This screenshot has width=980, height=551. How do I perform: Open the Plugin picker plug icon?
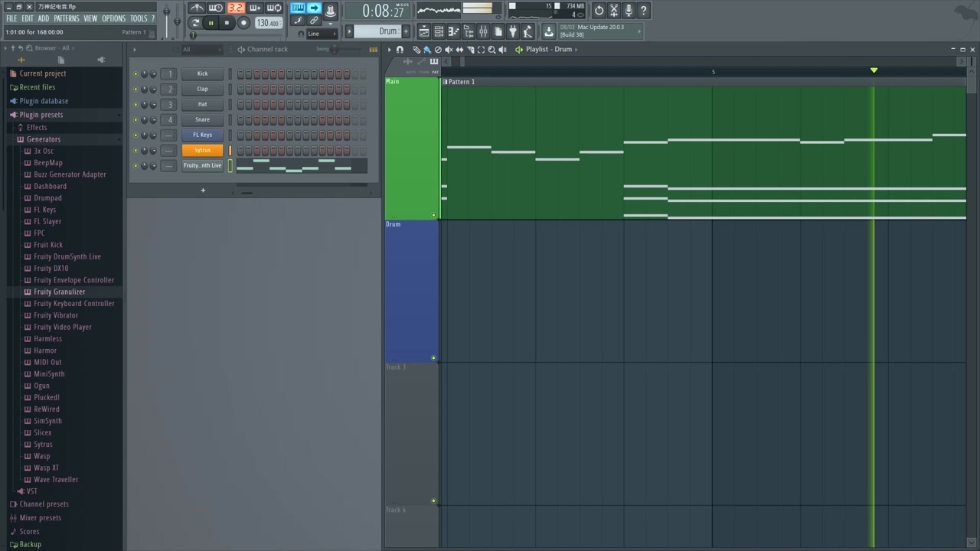tap(512, 31)
